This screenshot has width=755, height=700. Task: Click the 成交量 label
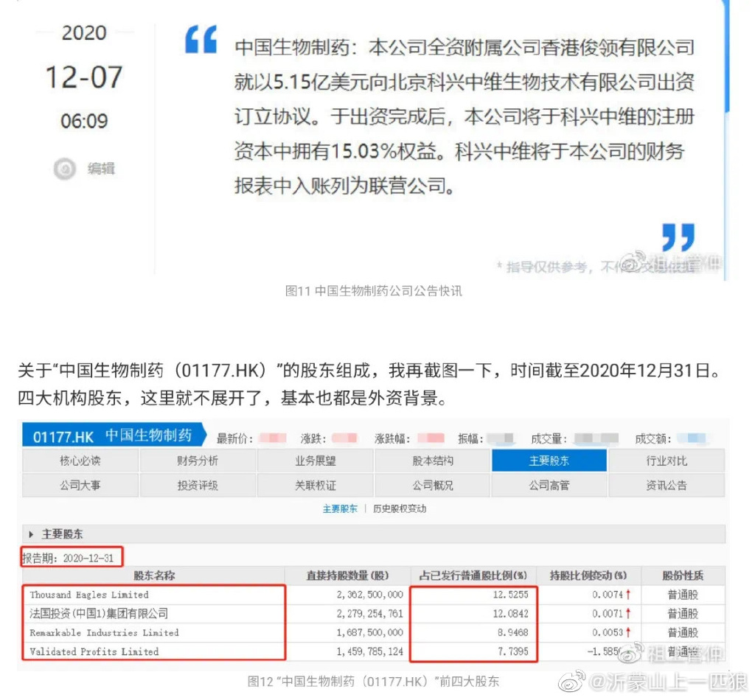pyautogui.click(x=549, y=438)
